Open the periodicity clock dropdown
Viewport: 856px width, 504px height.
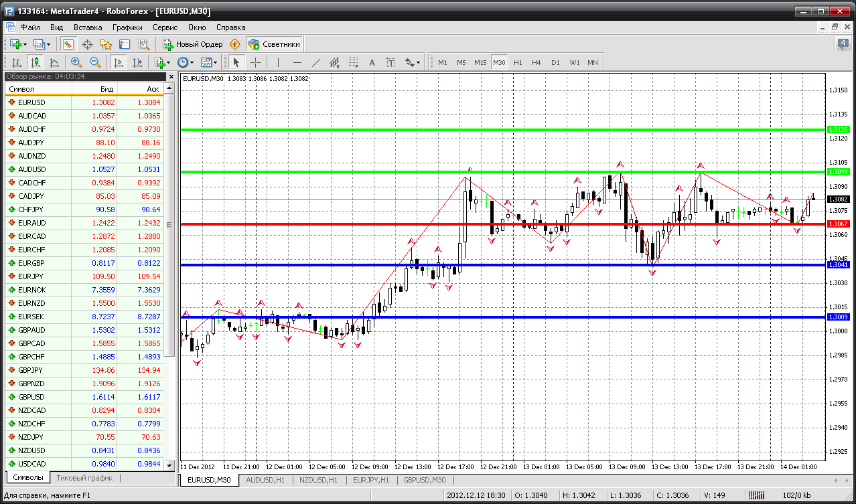(185, 62)
